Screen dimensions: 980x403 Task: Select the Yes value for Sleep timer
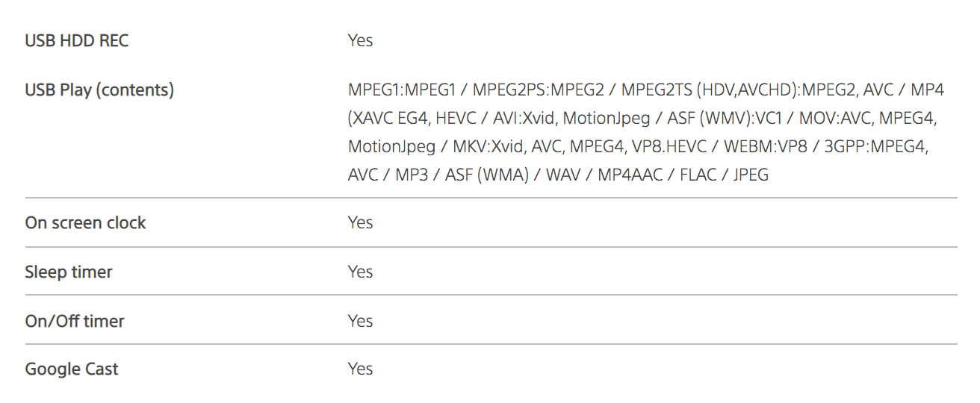pos(360,272)
